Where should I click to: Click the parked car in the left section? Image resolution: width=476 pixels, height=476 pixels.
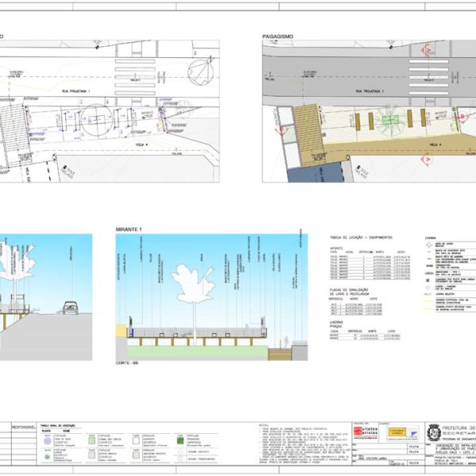[x=70, y=306]
